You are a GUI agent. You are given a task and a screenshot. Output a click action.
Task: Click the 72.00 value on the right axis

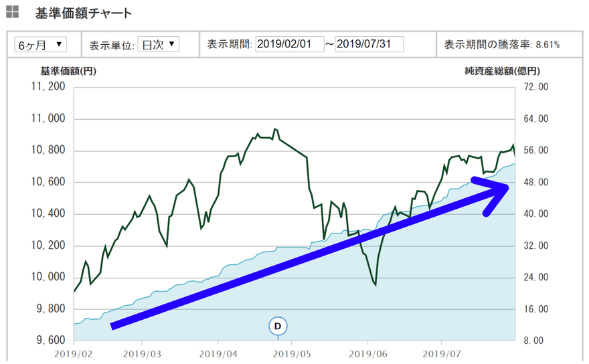pyautogui.click(x=536, y=87)
